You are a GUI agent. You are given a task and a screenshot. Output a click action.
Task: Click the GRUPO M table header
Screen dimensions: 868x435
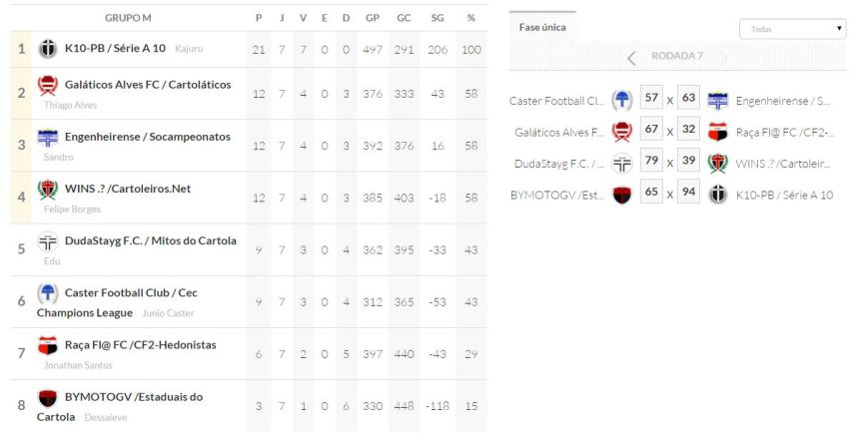pos(128,17)
